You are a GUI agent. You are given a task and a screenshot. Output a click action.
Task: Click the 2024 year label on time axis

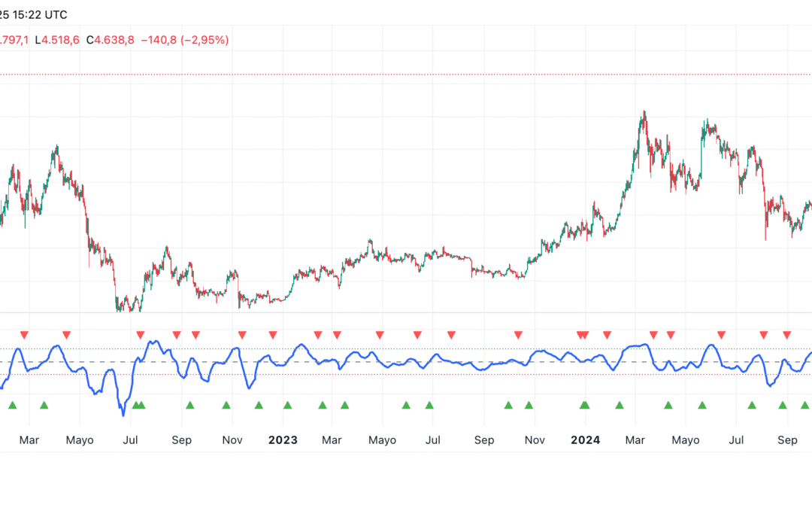click(x=585, y=440)
